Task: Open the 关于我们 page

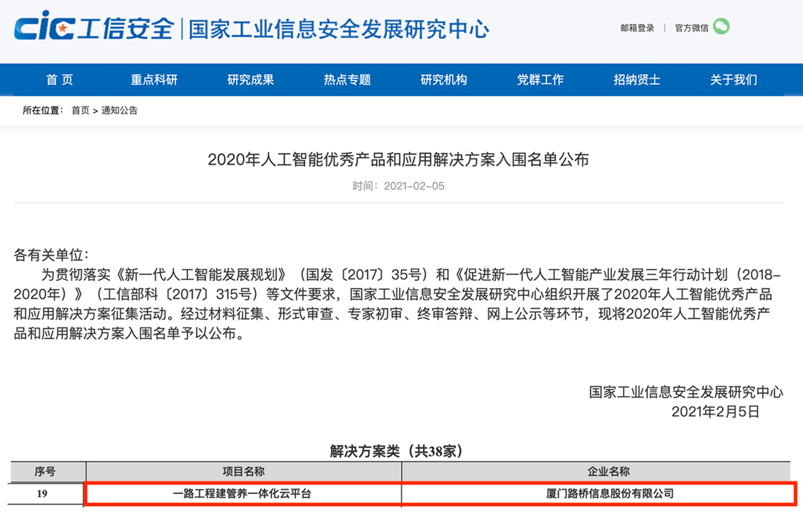Action: 734,80
